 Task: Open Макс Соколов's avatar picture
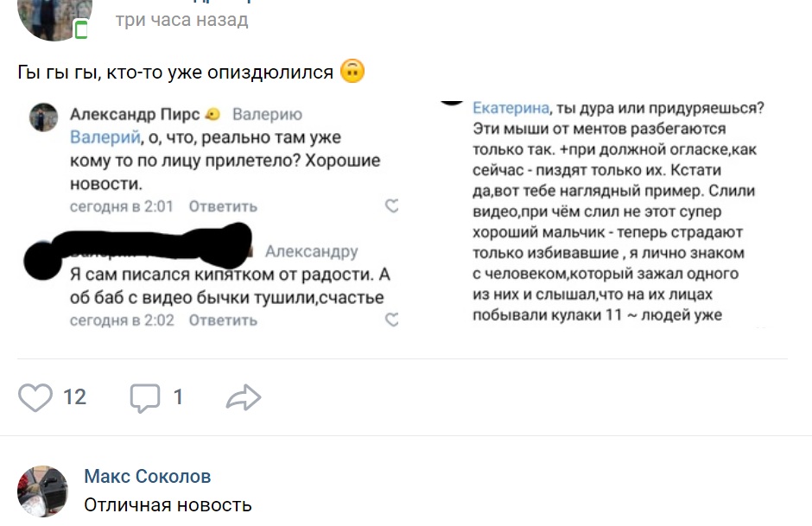coord(42,491)
